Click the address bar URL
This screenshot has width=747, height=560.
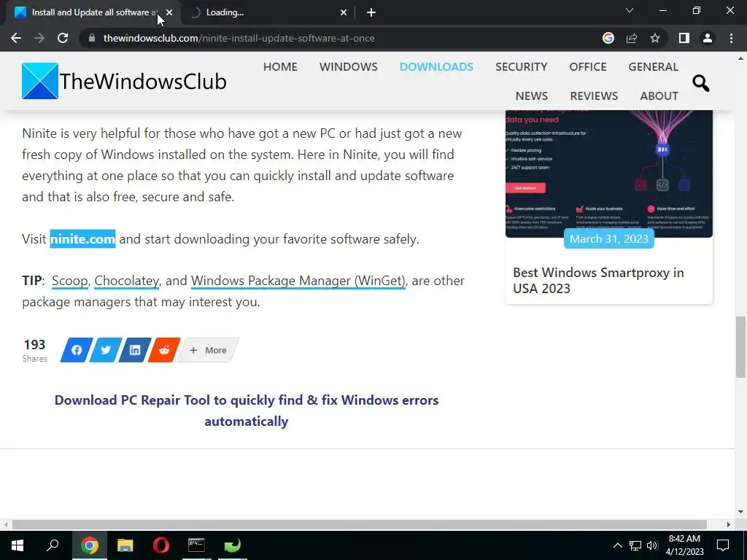pyautogui.click(x=239, y=38)
